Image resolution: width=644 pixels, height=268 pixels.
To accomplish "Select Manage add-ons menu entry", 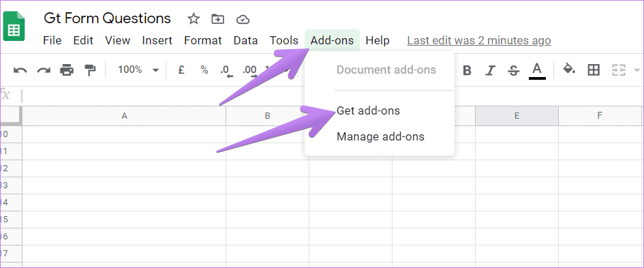I will pos(380,136).
